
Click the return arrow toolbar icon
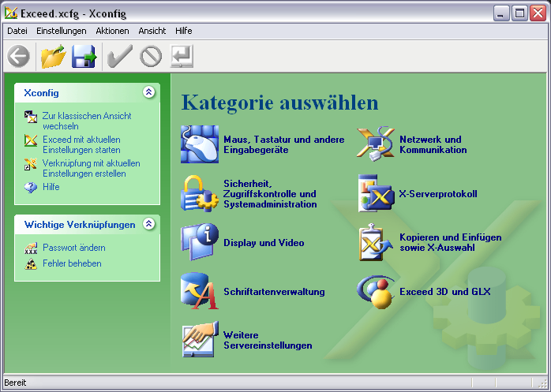point(182,56)
